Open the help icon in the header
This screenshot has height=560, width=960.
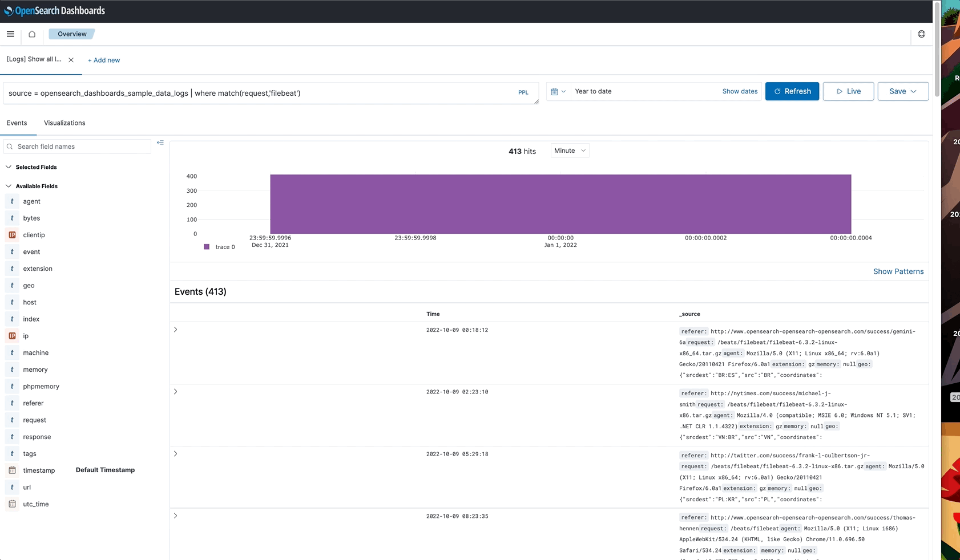point(921,34)
